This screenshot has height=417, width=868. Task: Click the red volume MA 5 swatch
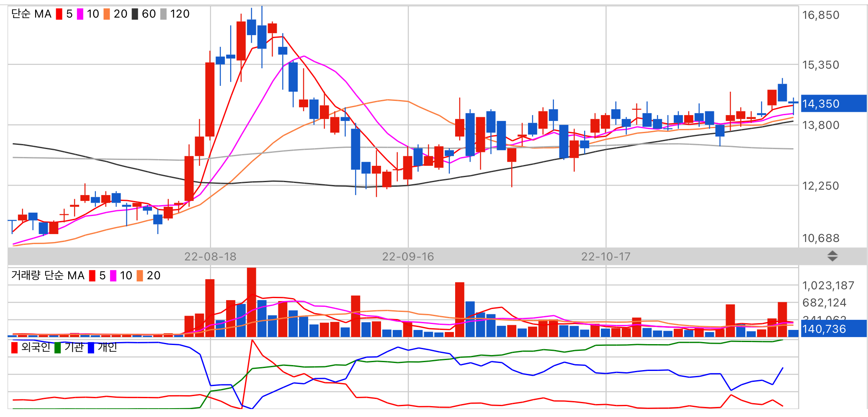(92, 276)
